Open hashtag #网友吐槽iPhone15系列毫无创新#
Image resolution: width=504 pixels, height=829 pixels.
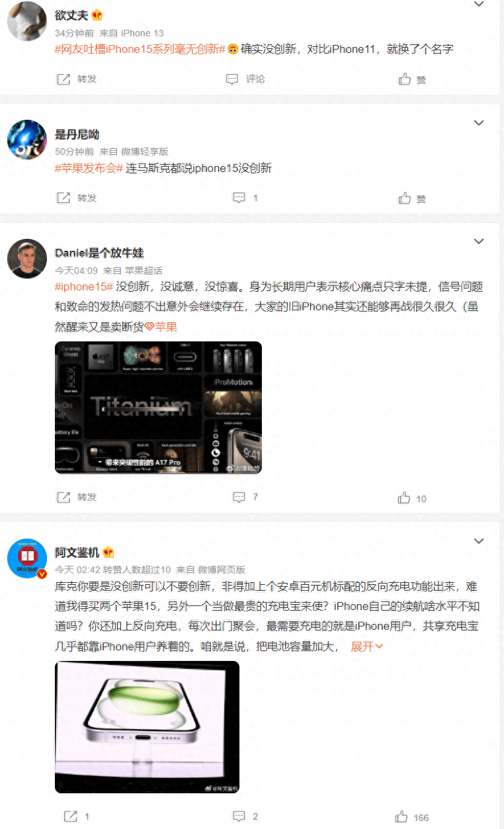[x=140, y=49]
